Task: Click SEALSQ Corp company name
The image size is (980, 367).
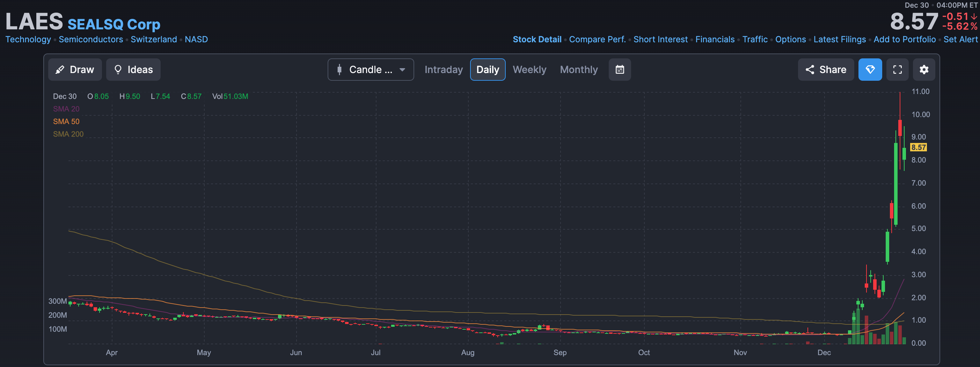Action: point(114,24)
